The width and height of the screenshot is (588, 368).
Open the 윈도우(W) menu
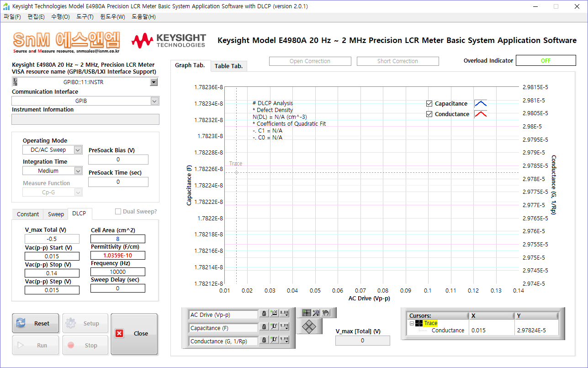click(x=112, y=17)
